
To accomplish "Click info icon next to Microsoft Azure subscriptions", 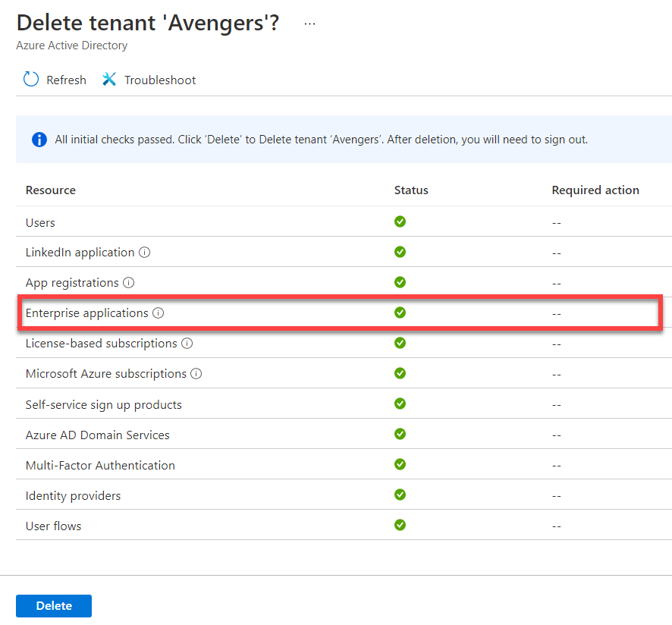I will tap(196, 374).
